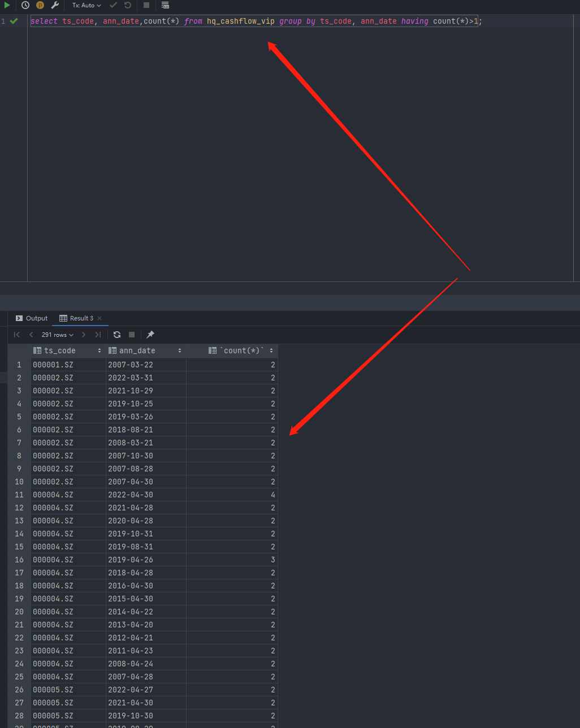Go to the next results page

[84, 335]
